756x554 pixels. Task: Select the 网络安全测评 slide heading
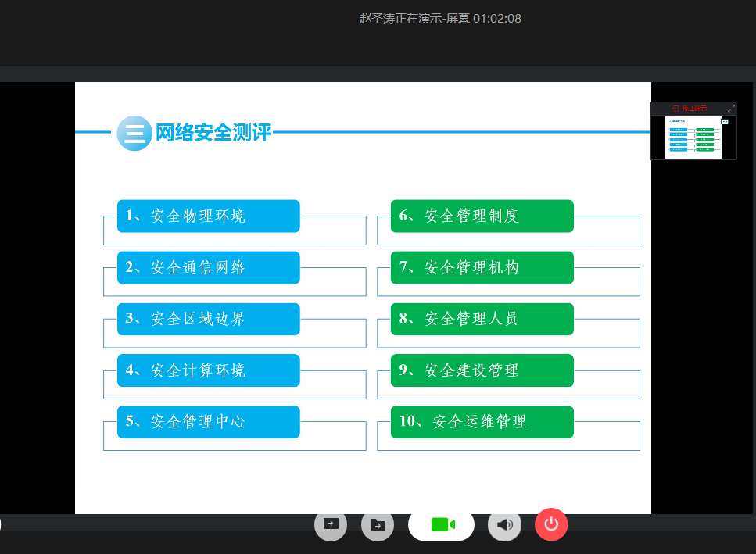[x=213, y=133]
